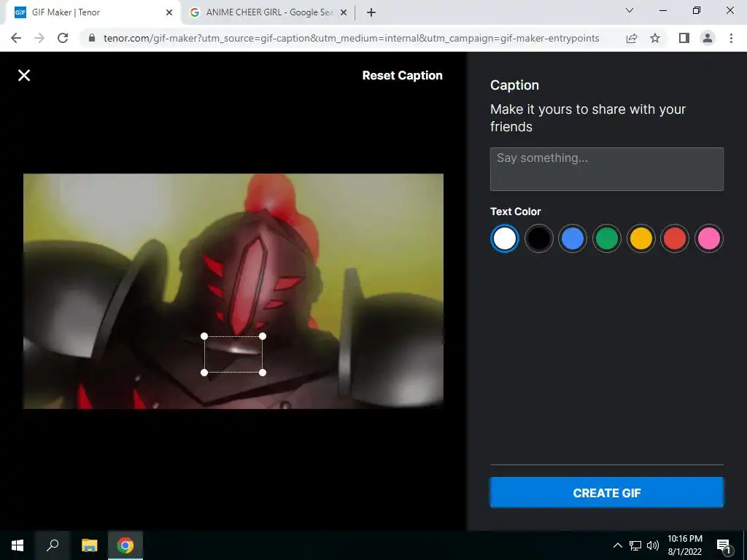Click the bottom-right caption box handle
747x560 pixels.
[x=263, y=373]
